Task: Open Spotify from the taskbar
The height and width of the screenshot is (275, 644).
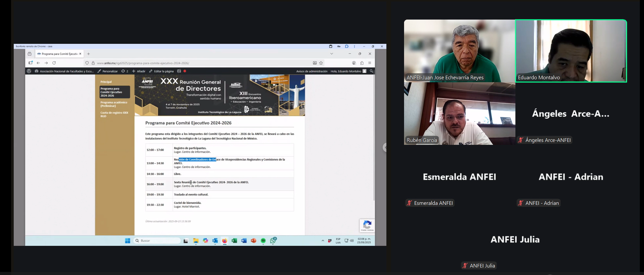Action: click(x=263, y=241)
